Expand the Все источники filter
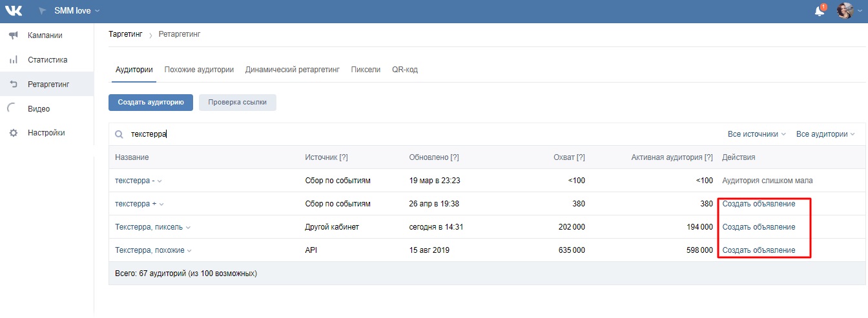 coord(756,134)
